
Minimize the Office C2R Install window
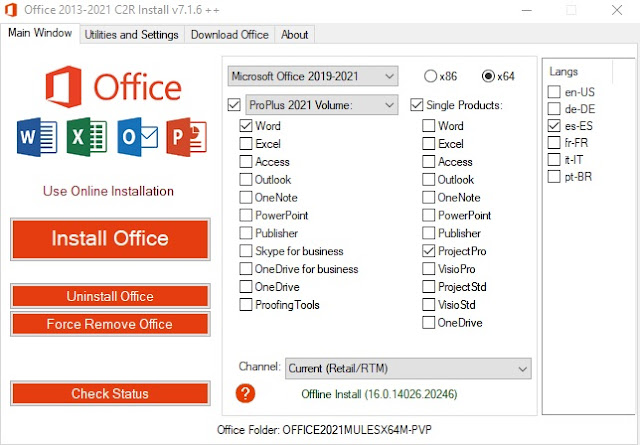point(527,10)
